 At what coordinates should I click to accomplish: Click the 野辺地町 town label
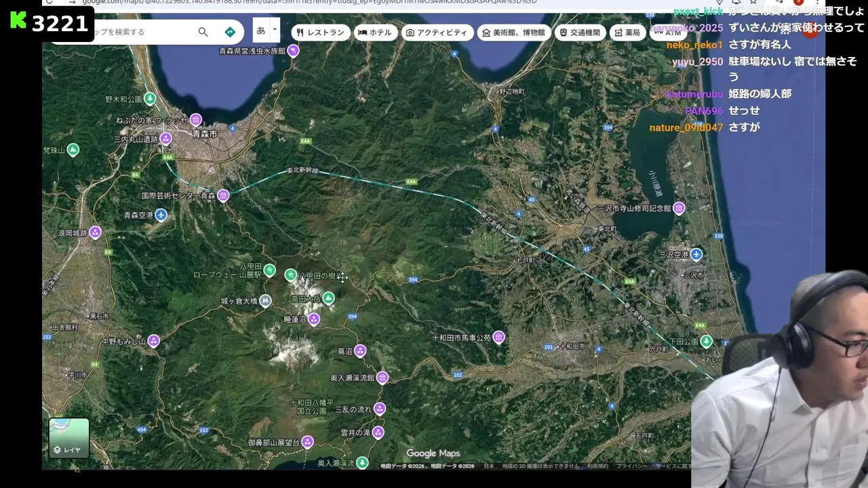(511, 91)
